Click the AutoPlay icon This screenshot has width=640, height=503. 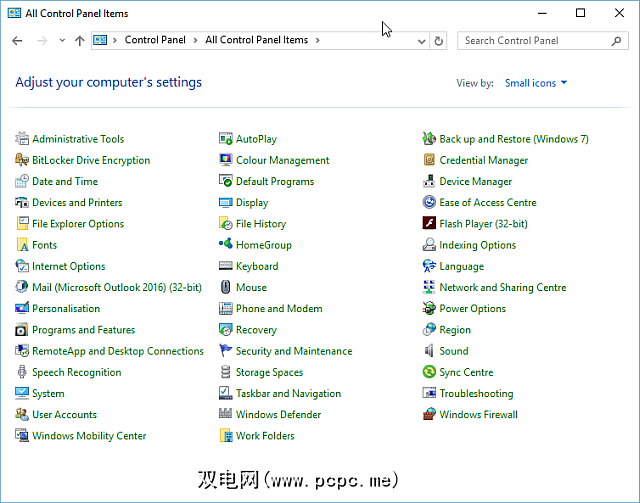(x=226, y=139)
